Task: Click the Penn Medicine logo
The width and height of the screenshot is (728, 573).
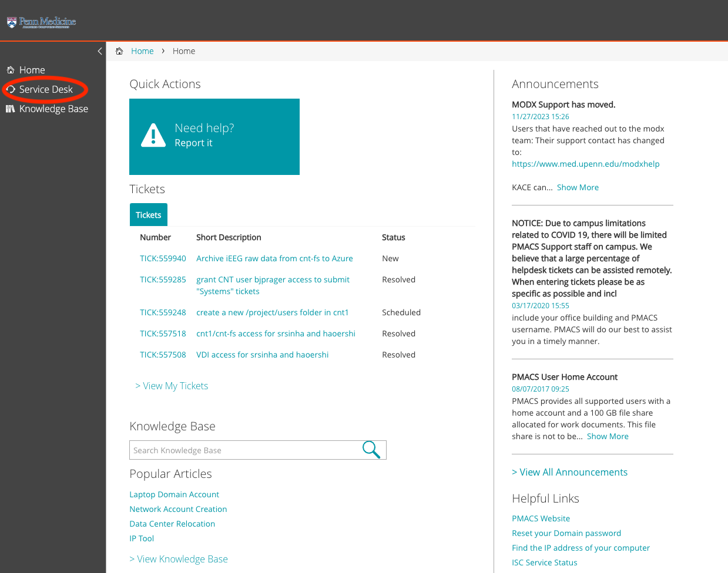Action: point(42,22)
